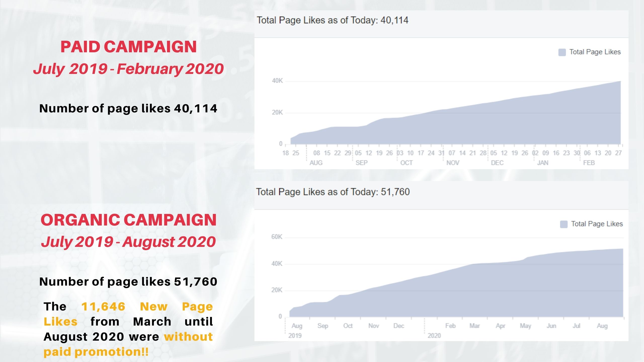Click the AUG month label on top chart
The height and width of the screenshot is (362, 644).
pyautogui.click(x=316, y=163)
